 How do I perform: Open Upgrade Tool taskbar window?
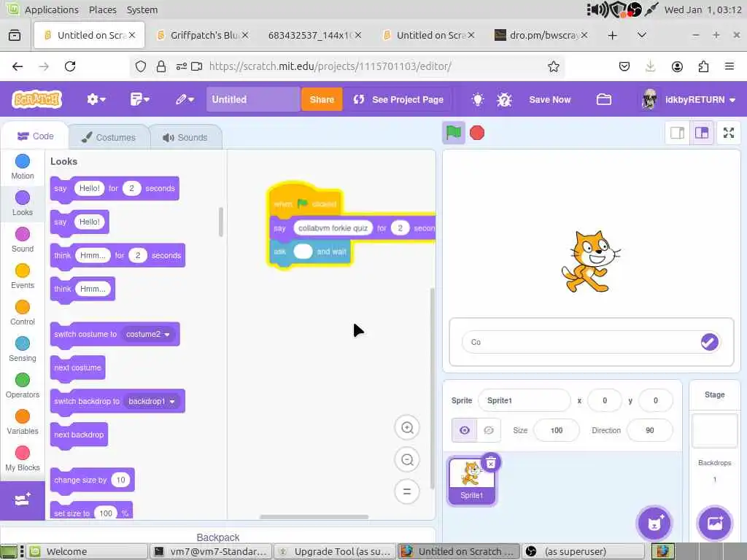click(334, 551)
